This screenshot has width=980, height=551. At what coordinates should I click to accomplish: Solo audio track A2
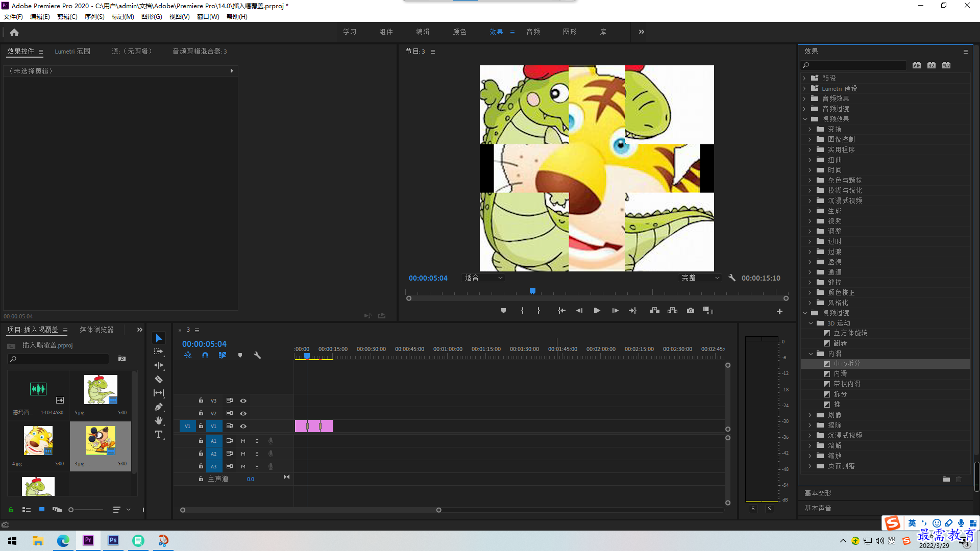[257, 454]
